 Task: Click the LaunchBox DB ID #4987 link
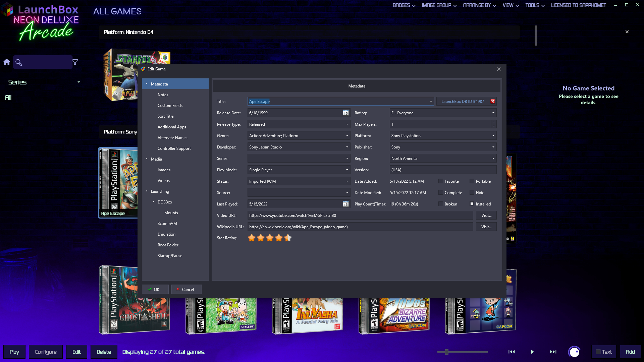pos(463,102)
